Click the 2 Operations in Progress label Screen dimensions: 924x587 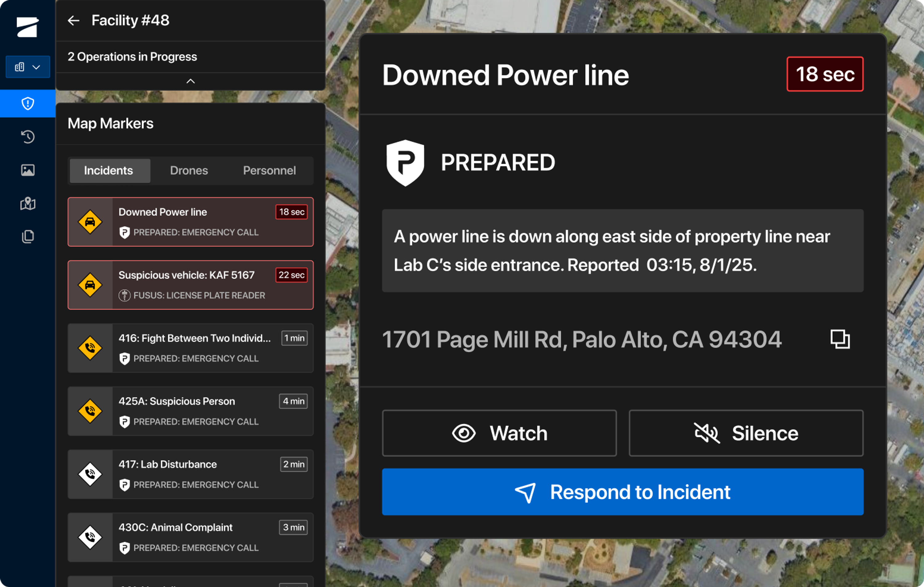coord(132,57)
